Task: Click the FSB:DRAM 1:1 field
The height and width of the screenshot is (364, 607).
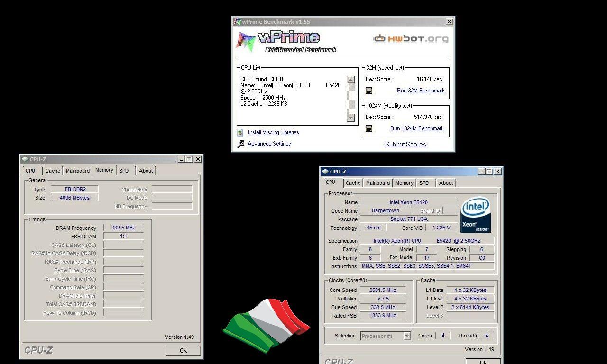Action: pyautogui.click(x=123, y=237)
